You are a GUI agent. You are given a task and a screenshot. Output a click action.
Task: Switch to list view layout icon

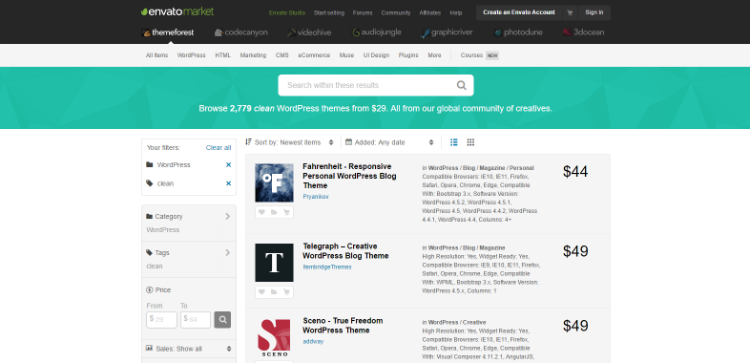point(454,142)
